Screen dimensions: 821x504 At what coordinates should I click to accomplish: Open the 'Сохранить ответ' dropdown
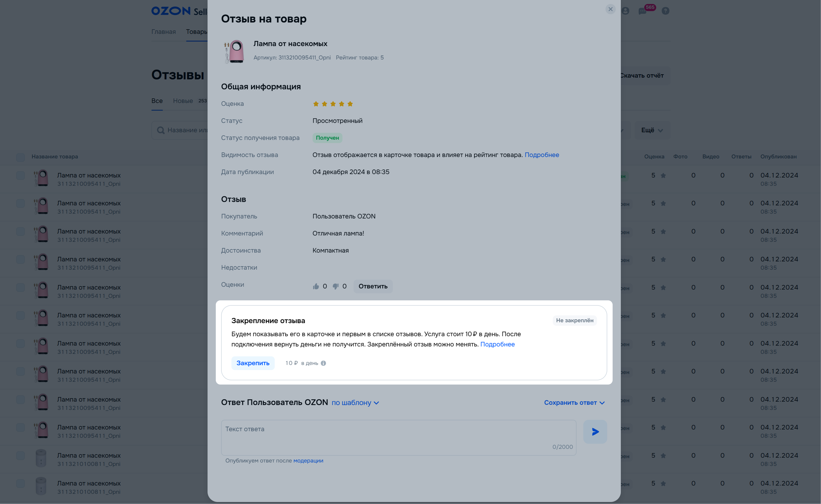tap(574, 403)
